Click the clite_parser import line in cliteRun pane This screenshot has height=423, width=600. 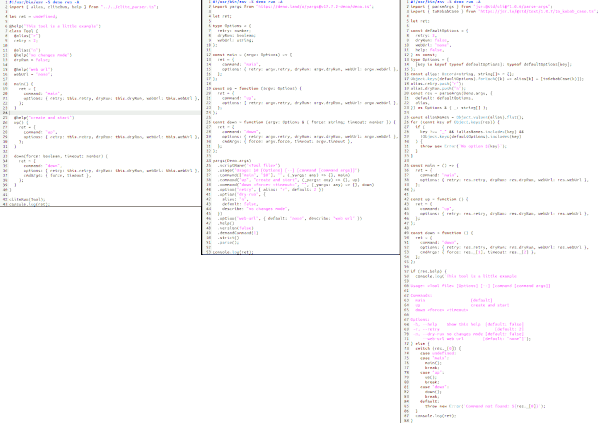click(83, 7)
